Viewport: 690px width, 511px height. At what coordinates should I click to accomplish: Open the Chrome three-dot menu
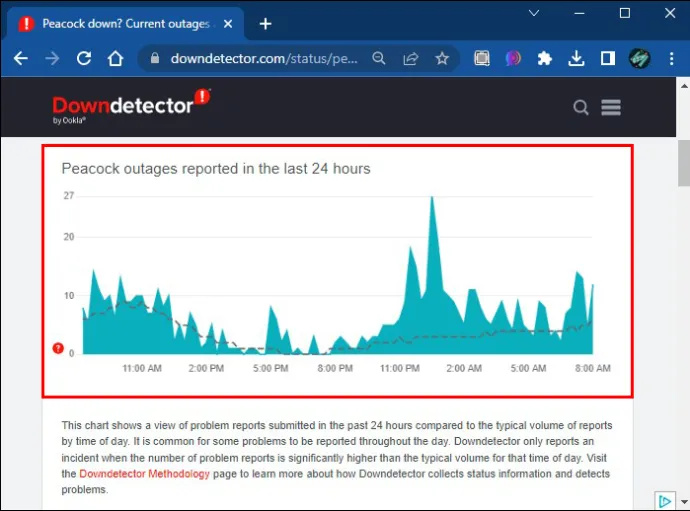click(672, 58)
